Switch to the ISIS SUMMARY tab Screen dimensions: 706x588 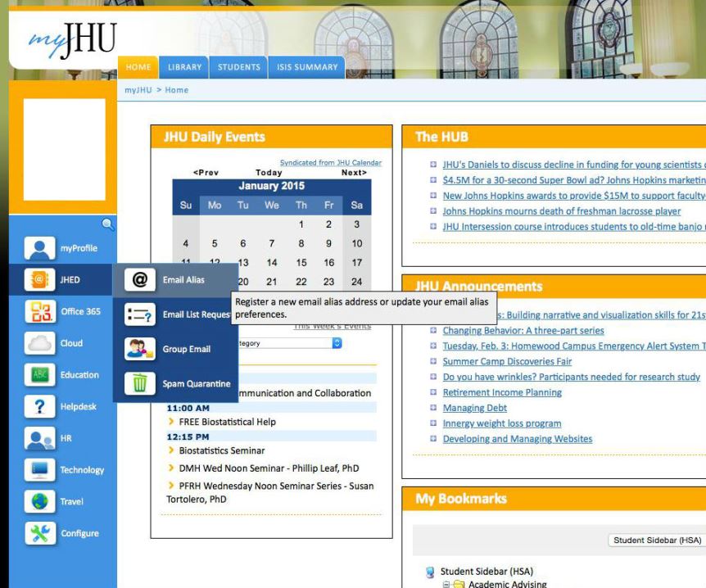(307, 67)
